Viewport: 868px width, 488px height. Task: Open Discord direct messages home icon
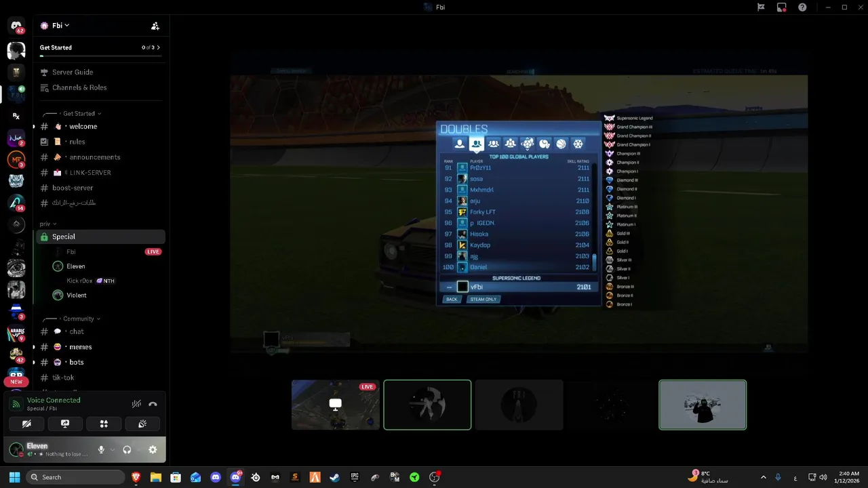pos(16,26)
